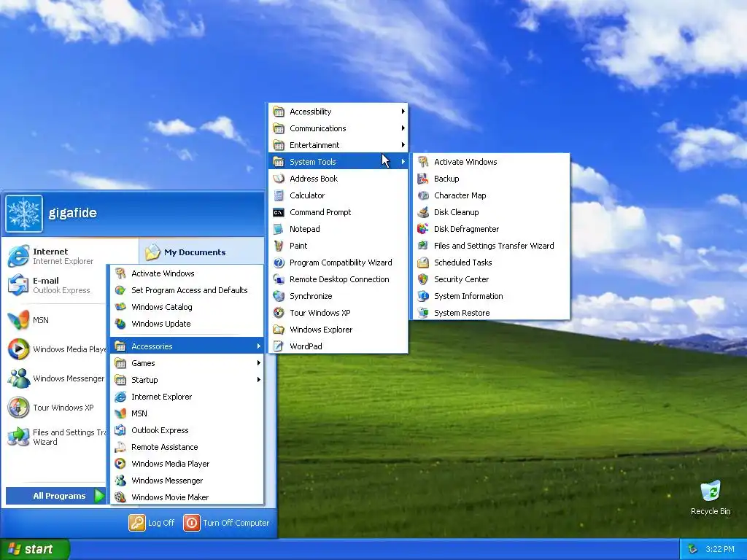The width and height of the screenshot is (747, 560).
Task: Click Turn Off Computer button
Action: [227, 523]
